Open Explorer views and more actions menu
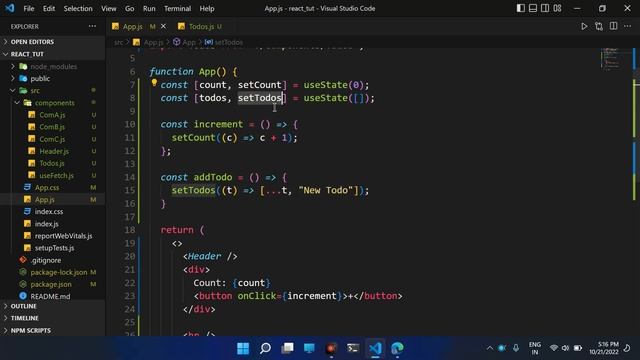The width and height of the screenshot is (640, 360). click(x=92, y=26)
